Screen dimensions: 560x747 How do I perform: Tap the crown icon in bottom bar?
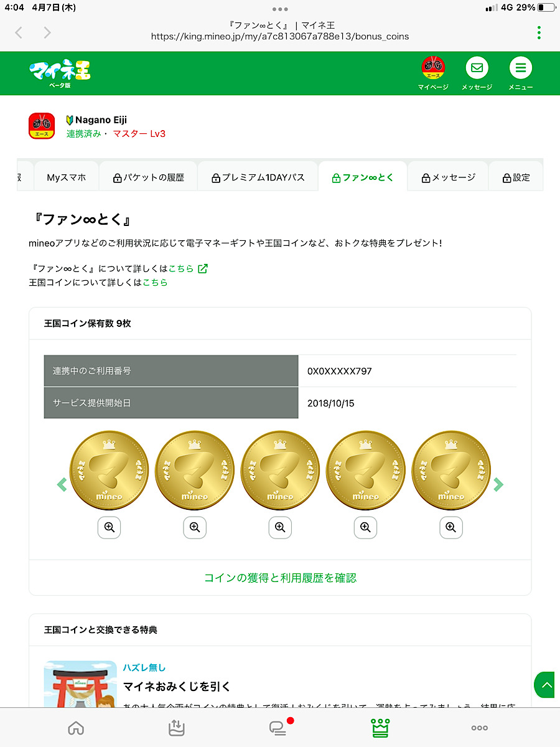[380, 728]
